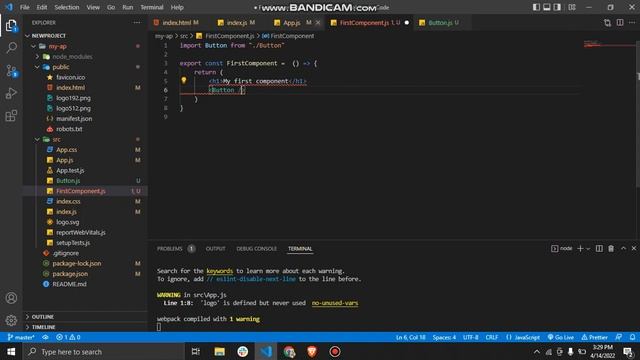Open Task View on the taskbar
Screen dimensions: 640x360
click(196, 352)
